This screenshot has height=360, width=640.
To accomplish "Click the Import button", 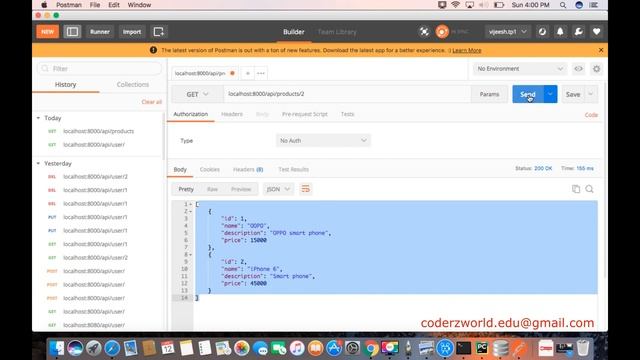I will 132,31.
